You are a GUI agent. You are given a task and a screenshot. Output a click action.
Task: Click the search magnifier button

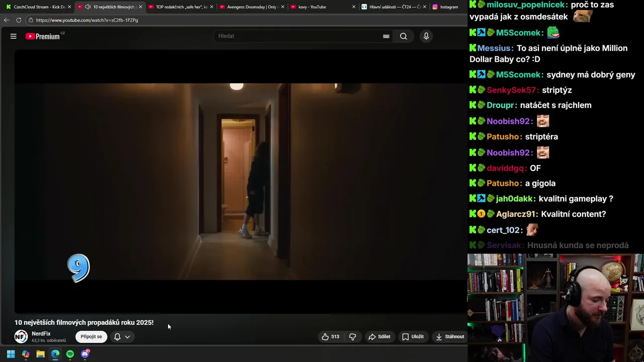404,36
